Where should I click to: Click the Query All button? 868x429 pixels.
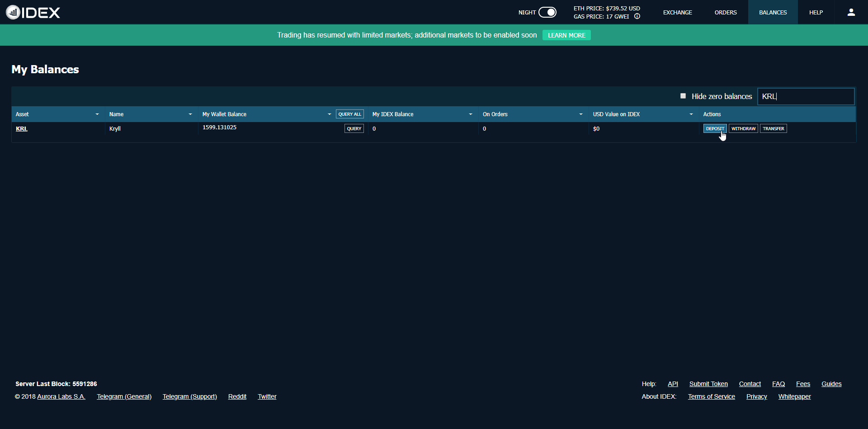pyautogui.click(x=350, y=114)
